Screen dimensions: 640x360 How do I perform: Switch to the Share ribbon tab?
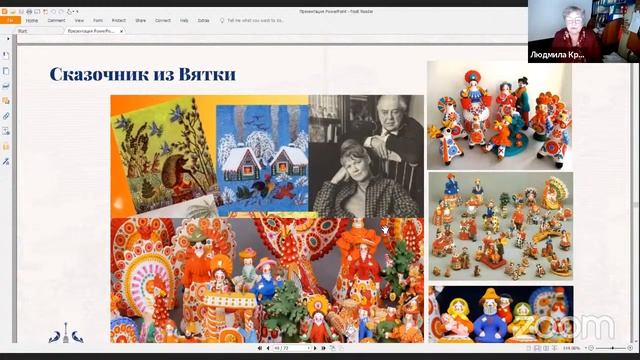pyautogui.click(x=140, y=20)
